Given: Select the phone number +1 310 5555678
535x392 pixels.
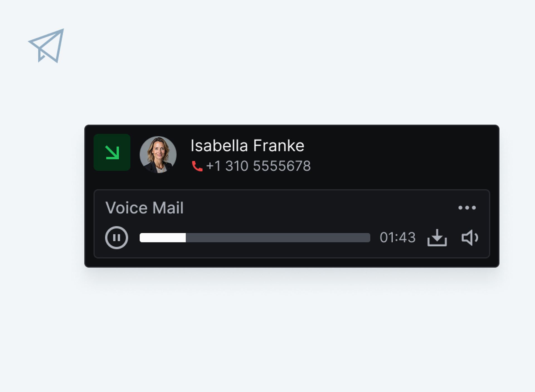Looking at the screenshot, I should pyautogui.click(x=258, y=166).
